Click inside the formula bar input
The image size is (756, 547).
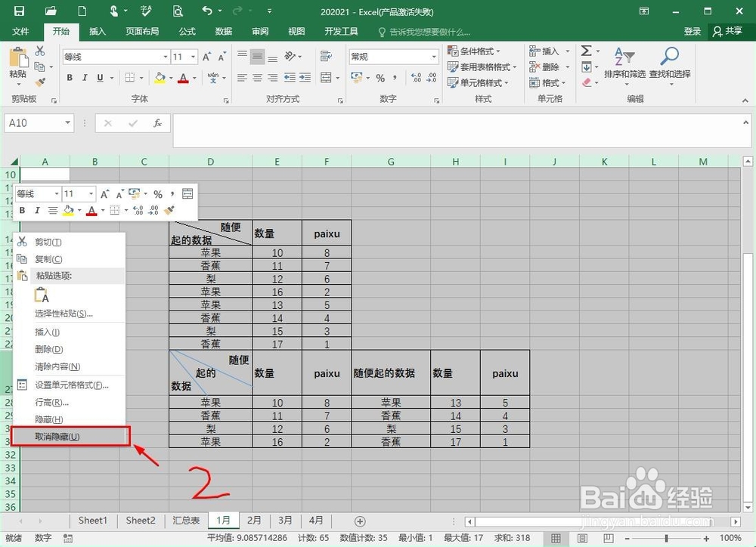click(462, 130)
